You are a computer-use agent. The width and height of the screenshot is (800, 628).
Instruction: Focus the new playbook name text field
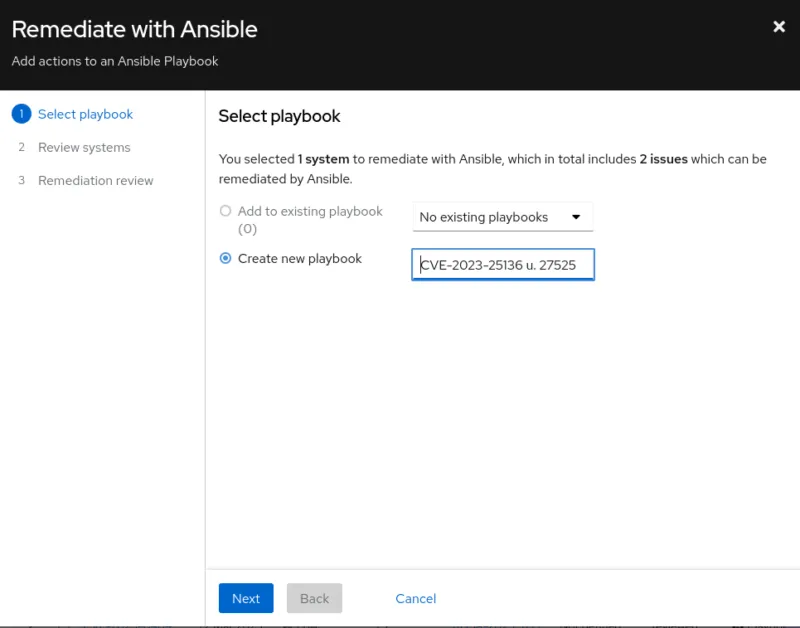pos(503,265)
